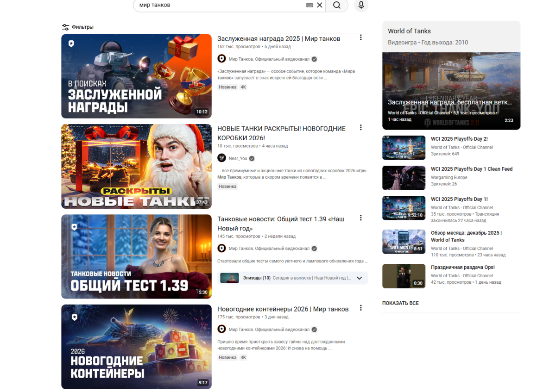Screen dimensions: 556x392
Task: Expand the Эпизоды (10) chevron
Action: [359, 278]
